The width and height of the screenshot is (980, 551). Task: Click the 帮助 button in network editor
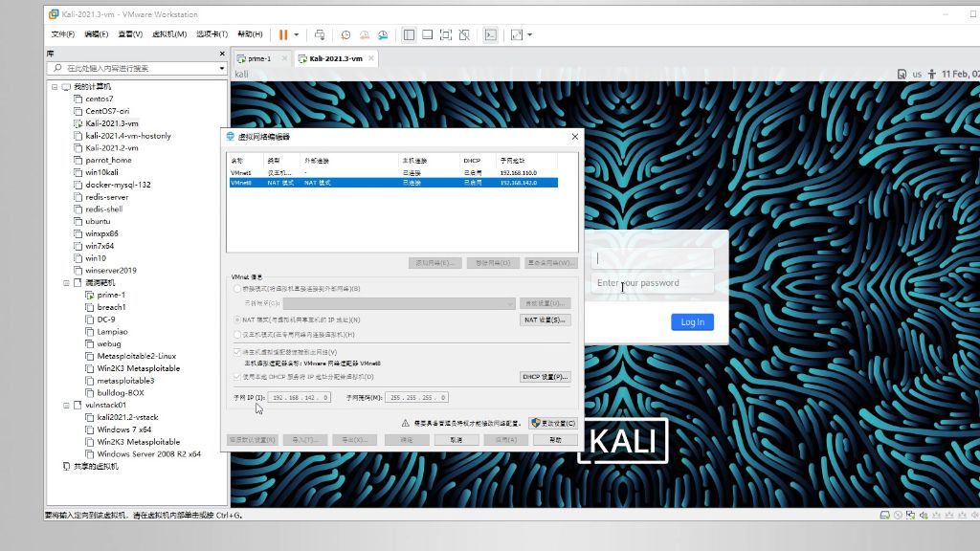pyautogui.click(x=555, y=440)
